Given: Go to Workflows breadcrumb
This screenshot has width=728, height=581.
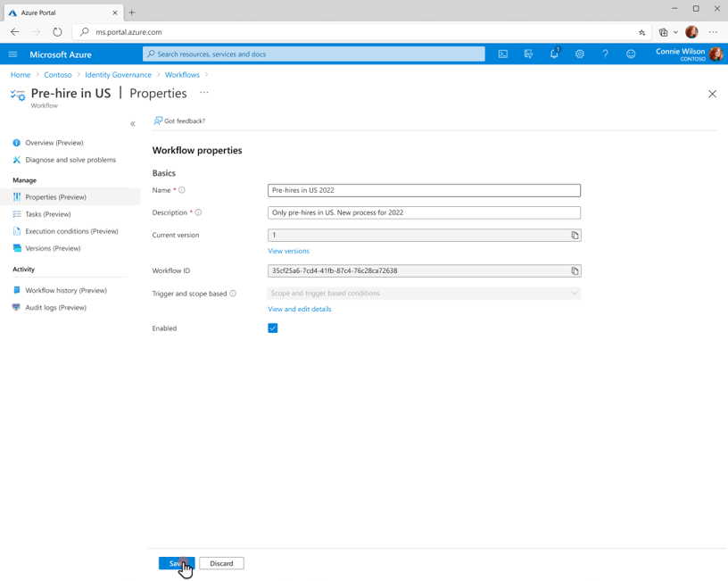Looking at the screenshot, I should 182,75.
